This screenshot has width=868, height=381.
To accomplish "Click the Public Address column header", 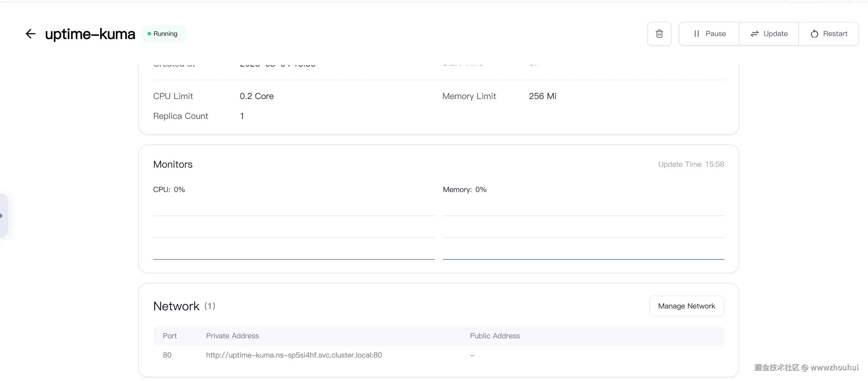I will click(x=495, y=336).
